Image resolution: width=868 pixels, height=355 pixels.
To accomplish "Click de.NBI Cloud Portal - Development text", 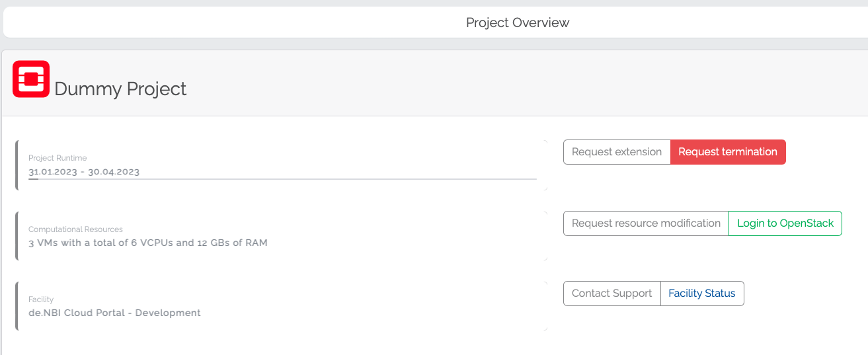I will point(114,313).
